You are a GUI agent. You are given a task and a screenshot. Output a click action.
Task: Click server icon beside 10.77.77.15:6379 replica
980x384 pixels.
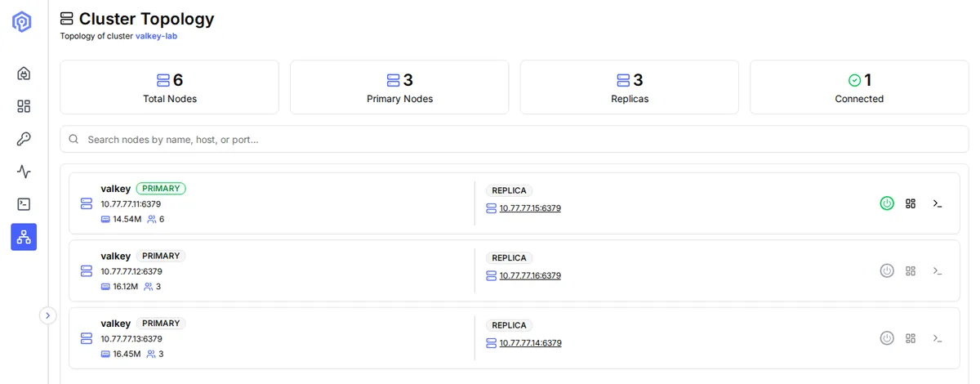tap(491, 208)
